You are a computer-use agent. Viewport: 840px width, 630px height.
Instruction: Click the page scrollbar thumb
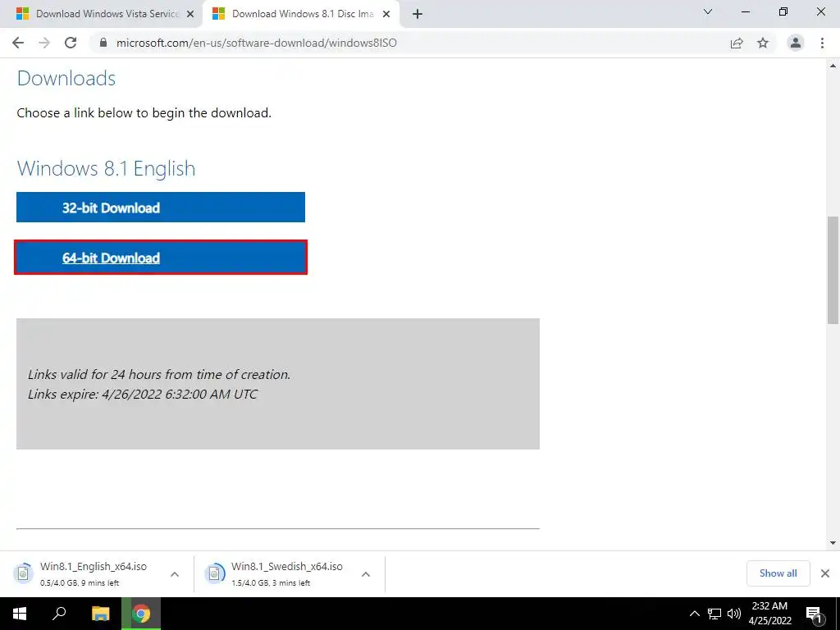pos(833,270)
